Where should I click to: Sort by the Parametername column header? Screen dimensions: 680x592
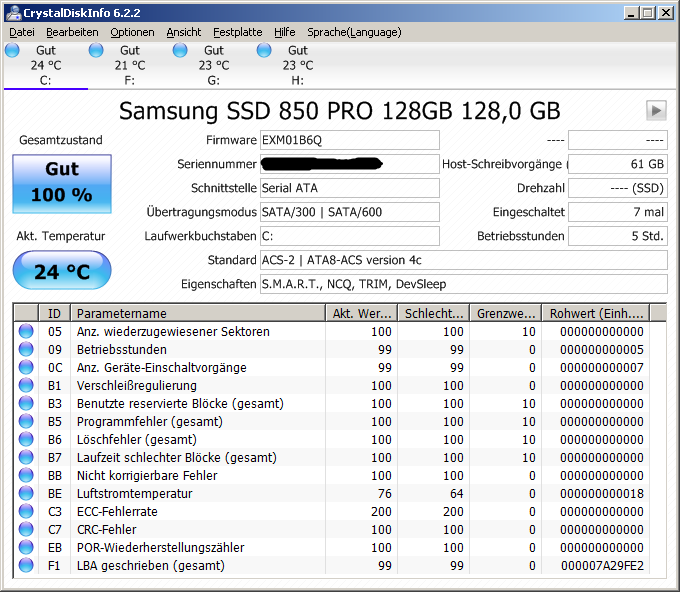pyautogui.click(x=198, y=313)
